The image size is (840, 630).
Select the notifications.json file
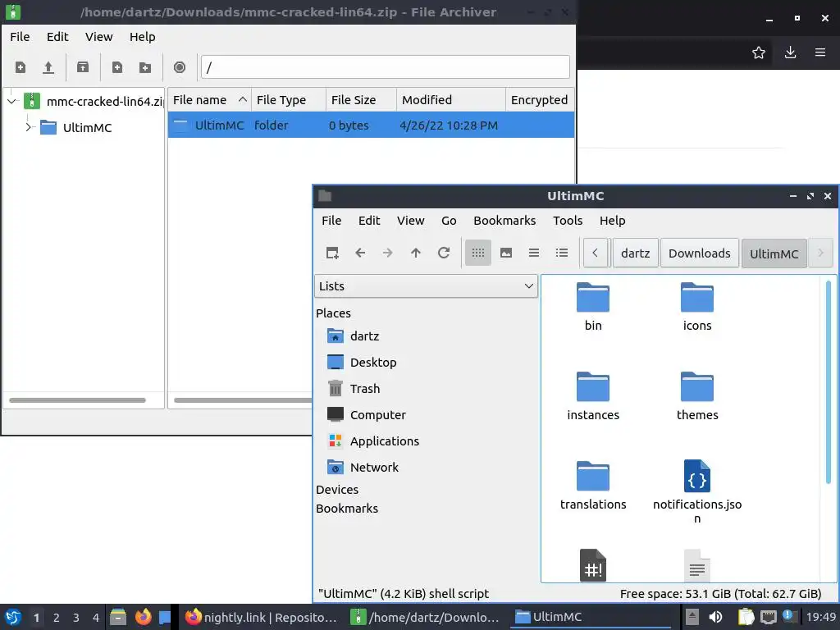(697, 491)
